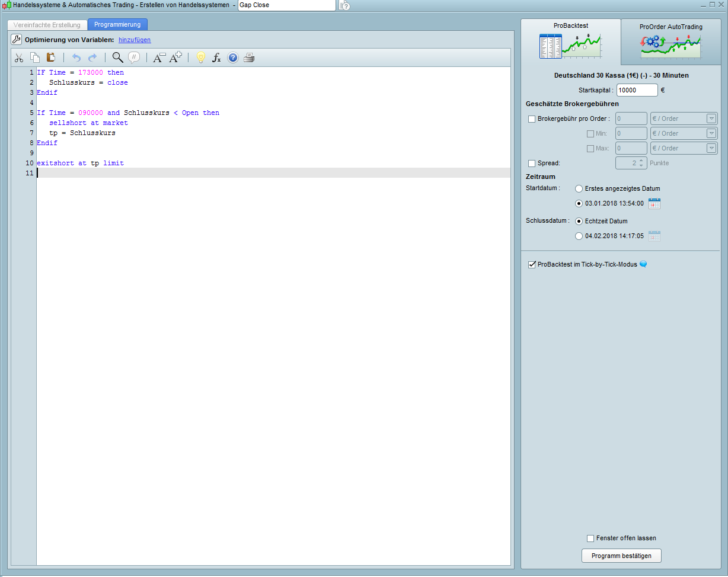The width and height of the screenshot is (728, 577).
Task: Decrease the editor font size
Action: (159, 57)
